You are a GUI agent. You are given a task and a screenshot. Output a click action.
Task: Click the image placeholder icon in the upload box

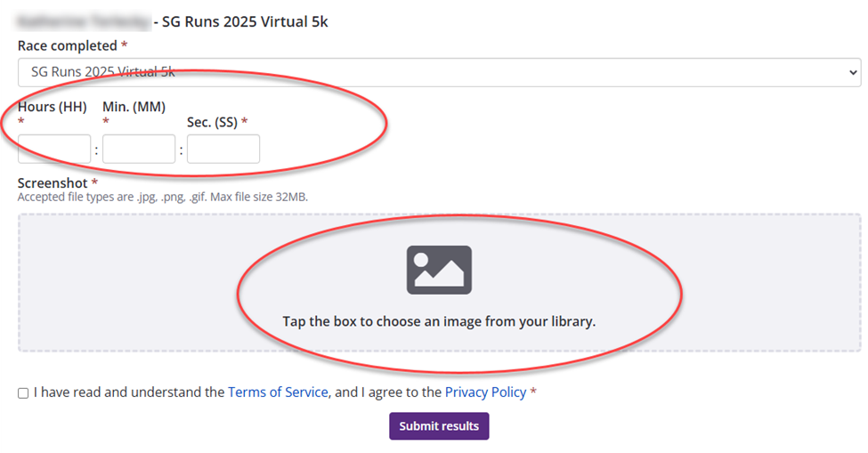click(x=439, y=270)
